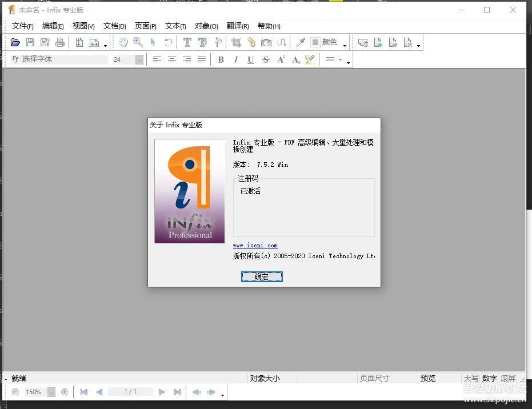Open the camera snapshot tool
The height and width of the screenshot is (409, 532).
266,42
